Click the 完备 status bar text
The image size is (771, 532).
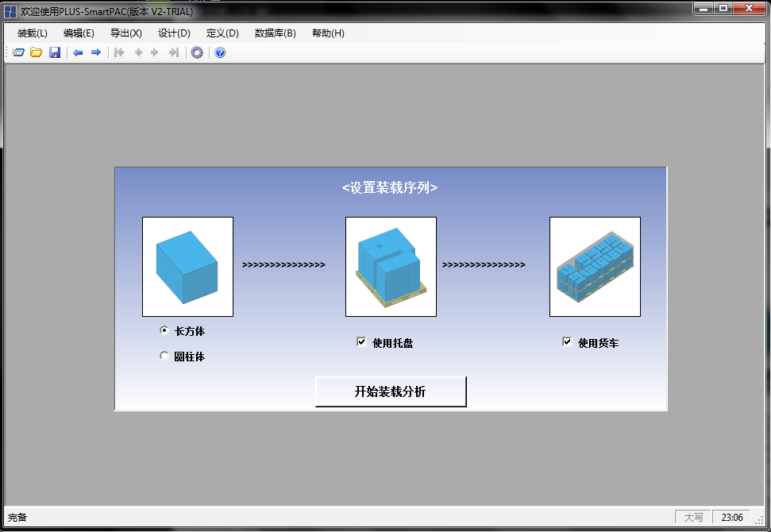(x=17, y=517)
